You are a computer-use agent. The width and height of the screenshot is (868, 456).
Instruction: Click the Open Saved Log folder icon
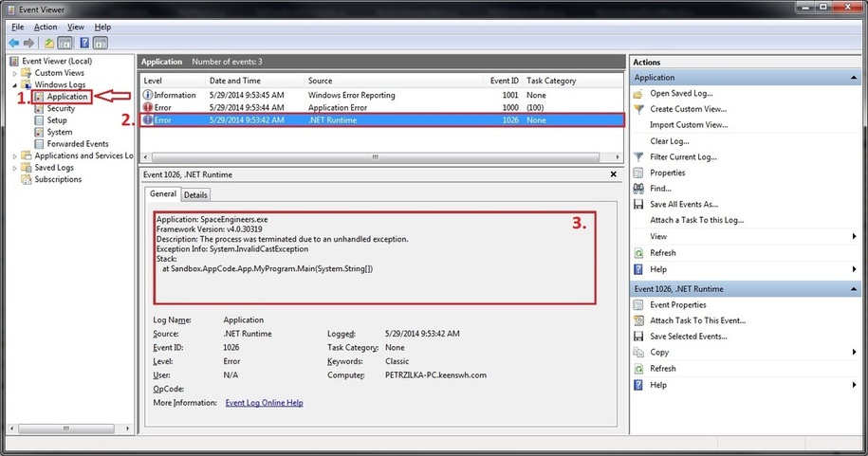639,94
